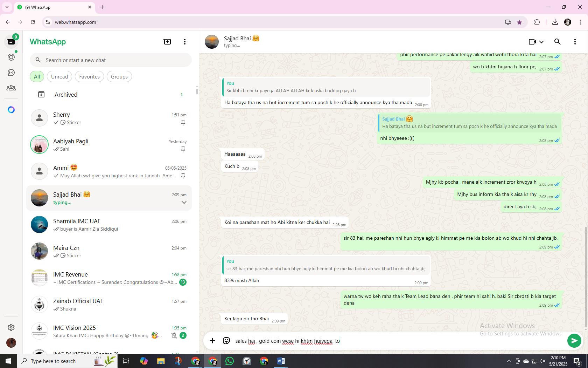Open the attach plus button

(212, 341)
